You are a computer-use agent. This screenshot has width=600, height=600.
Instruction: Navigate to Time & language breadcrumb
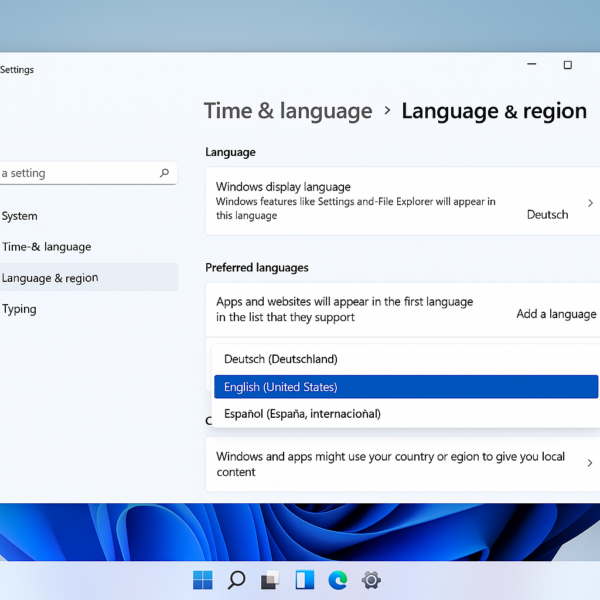pyautogui.click(x=288, y=111)
